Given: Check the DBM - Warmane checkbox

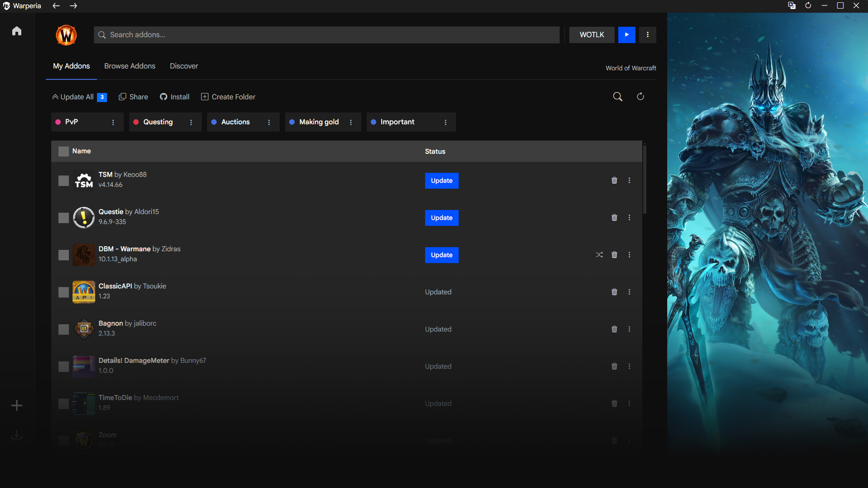Looking at the screenshot, I should pos(63,255).
